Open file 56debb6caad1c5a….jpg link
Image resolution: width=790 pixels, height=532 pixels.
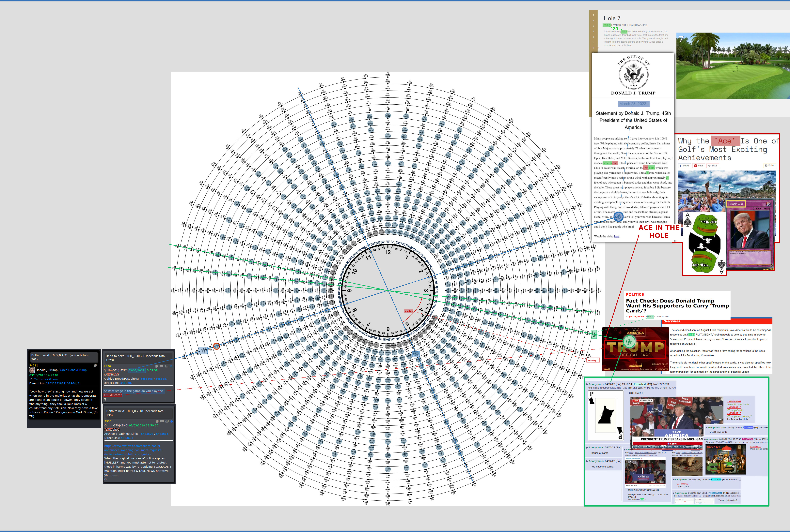(x=613, y=388)
